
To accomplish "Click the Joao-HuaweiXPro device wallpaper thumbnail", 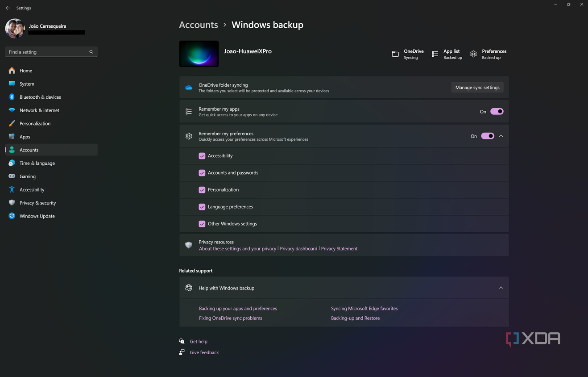I will [199, 54].
